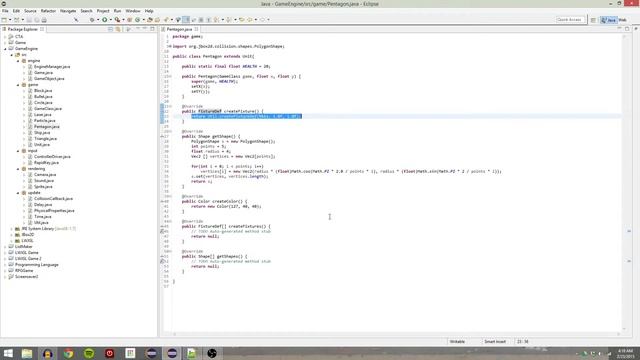640x360 pixels.
Task: Expand the Programming Language project
Action: (x=5, y=265)
